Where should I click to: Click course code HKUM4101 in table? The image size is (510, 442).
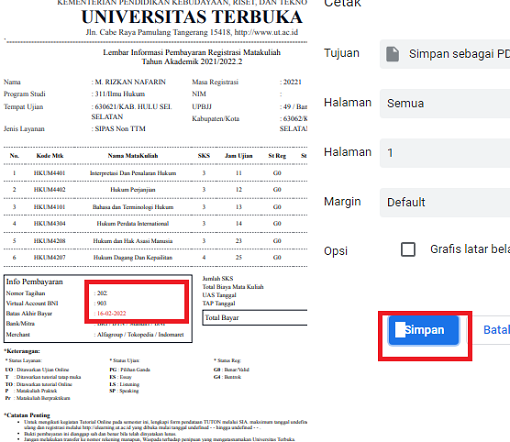(49, 207)
